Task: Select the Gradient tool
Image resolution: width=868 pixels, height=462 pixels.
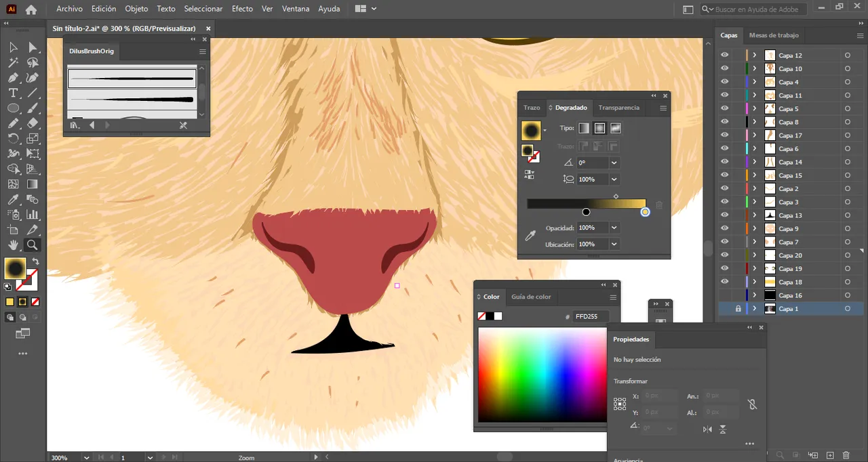Action: tap(33, 184)
